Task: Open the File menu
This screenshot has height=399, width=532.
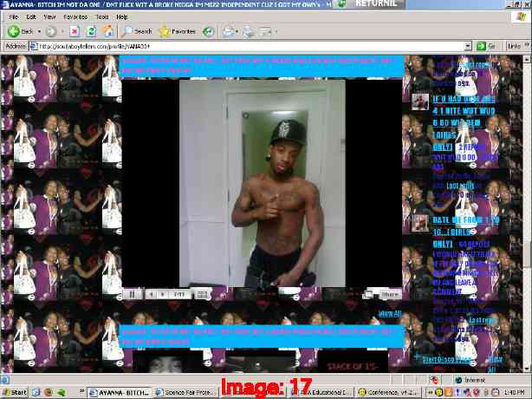Action: [x=14, y=16]
